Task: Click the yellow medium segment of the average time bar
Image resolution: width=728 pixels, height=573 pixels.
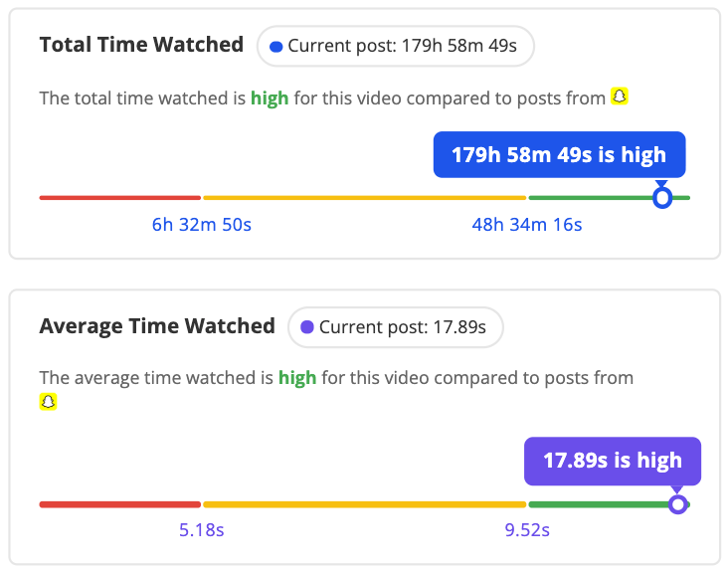Action: tap(364, 504)
